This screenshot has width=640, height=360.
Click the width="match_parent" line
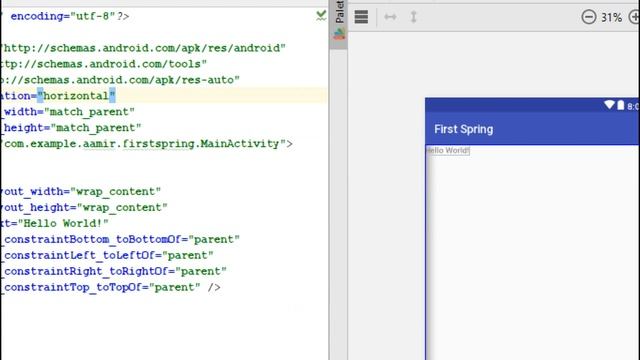[x=68, y=112]
